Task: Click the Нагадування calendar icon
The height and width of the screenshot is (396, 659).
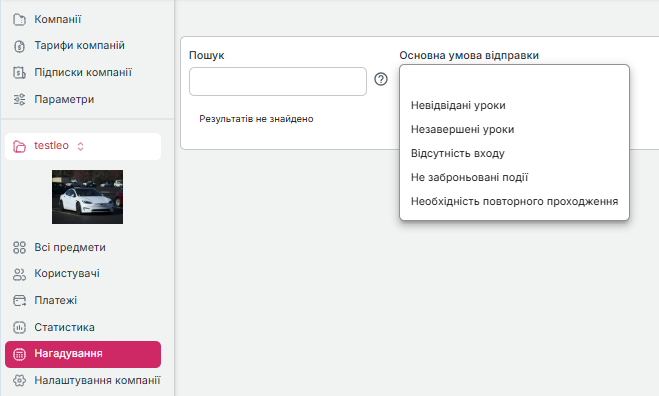Action: 19,354
